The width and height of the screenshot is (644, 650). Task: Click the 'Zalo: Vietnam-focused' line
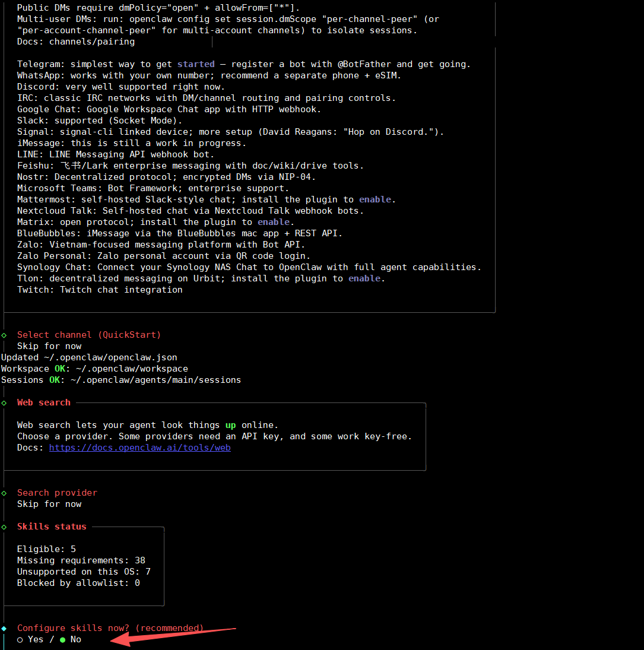pyautogui.click(x=161, y=245)
